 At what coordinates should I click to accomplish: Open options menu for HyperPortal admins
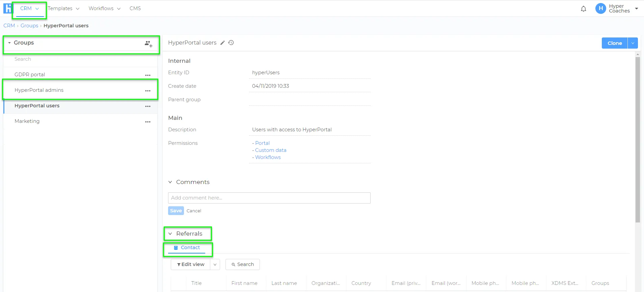(148, 91)
